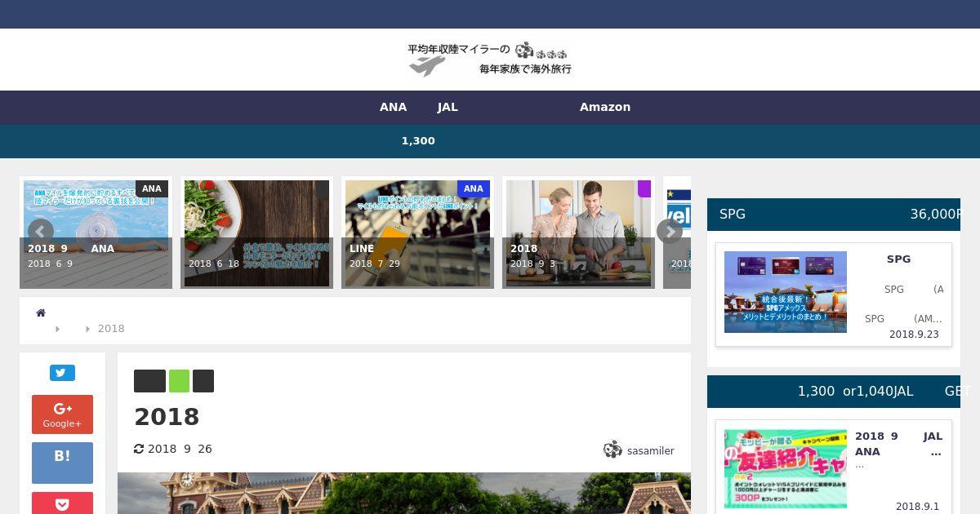Click the purple tag on the cooking couple card
This screenshot has width=980, height=514.
(644, 188)
